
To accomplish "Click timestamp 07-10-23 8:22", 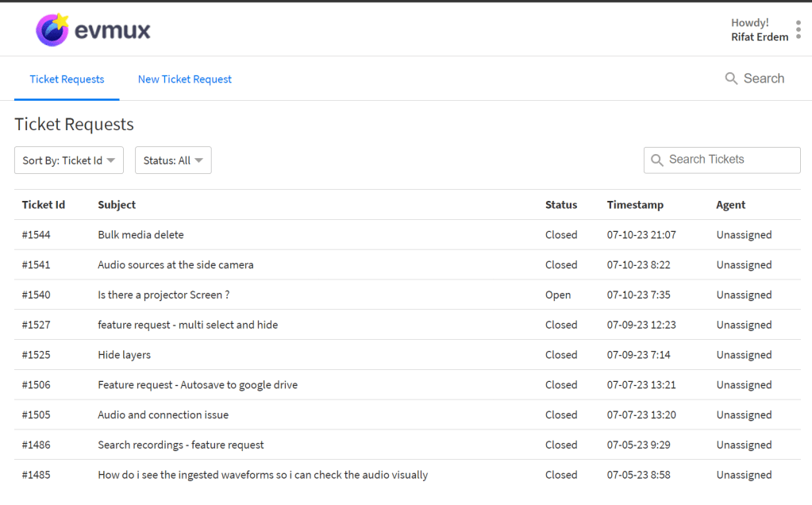I will (638, 264).
